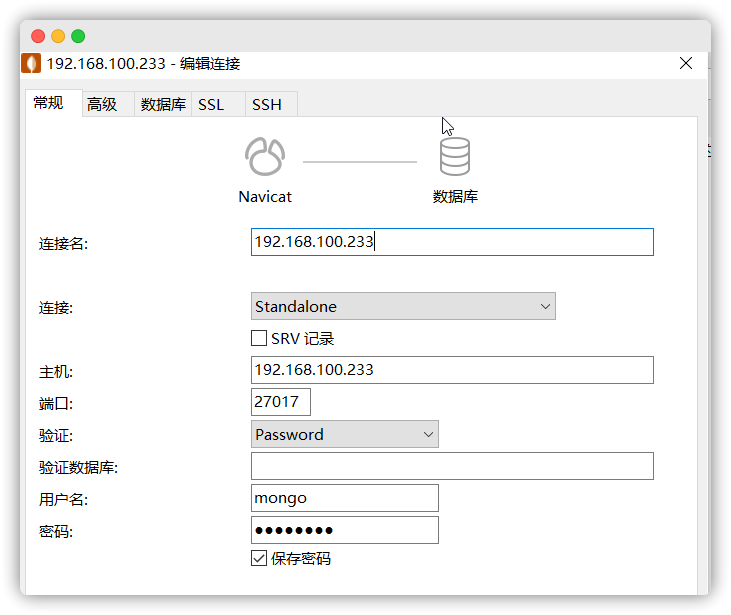Click the 连接名 input field
731x615 pixels.
pyautogui.click(x=452, y=242)
